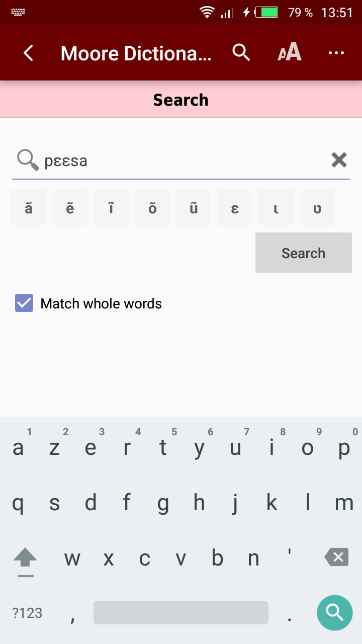Screen dimensions: 362x644
Task: Insert the õ special character
Action: point(152,208)
